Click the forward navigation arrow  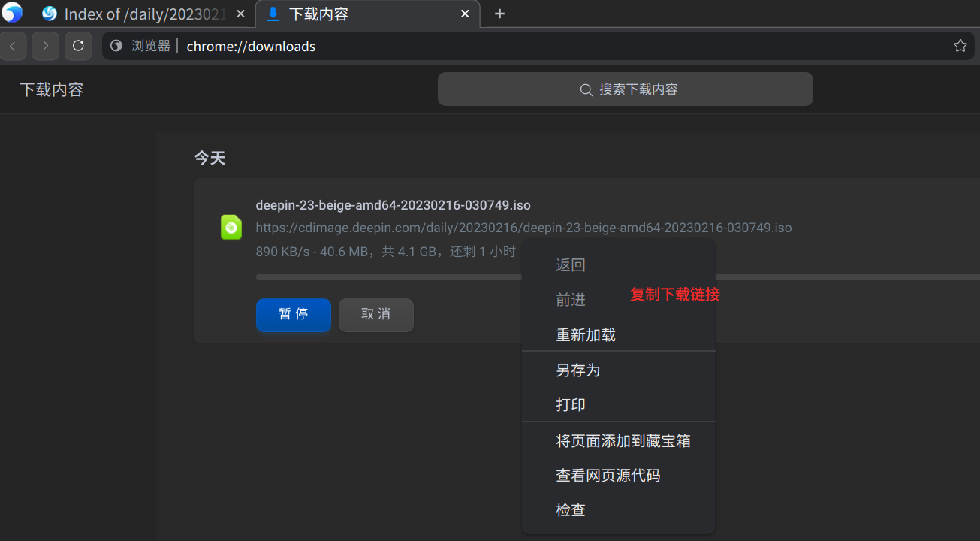[x=45, y=46]
